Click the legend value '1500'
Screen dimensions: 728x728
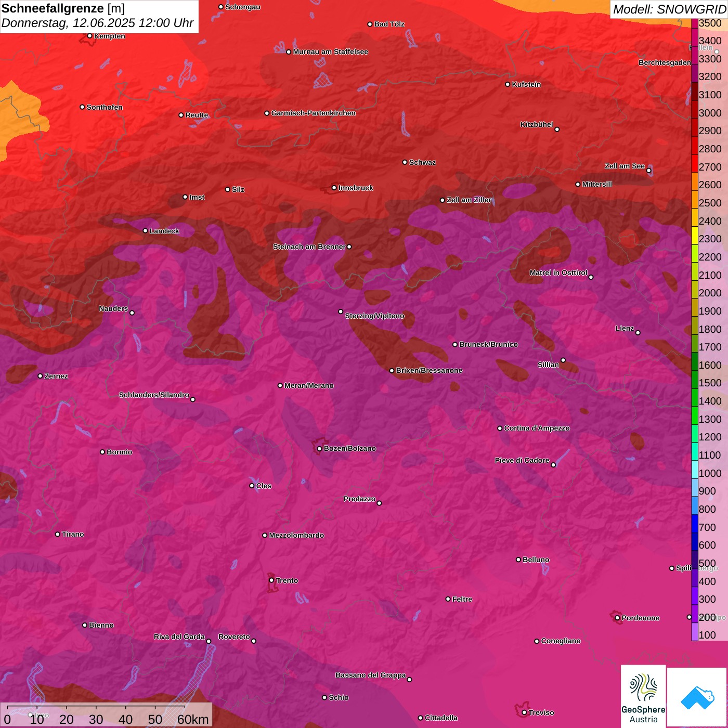(710, 383)
